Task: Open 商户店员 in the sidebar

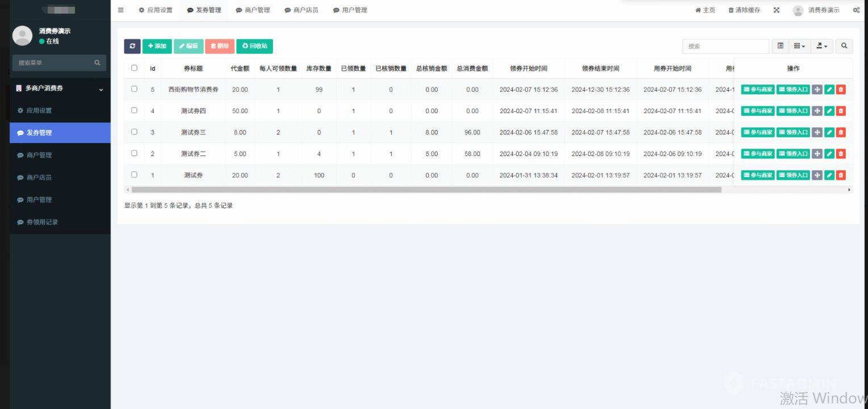Action: tap(60, 178)
